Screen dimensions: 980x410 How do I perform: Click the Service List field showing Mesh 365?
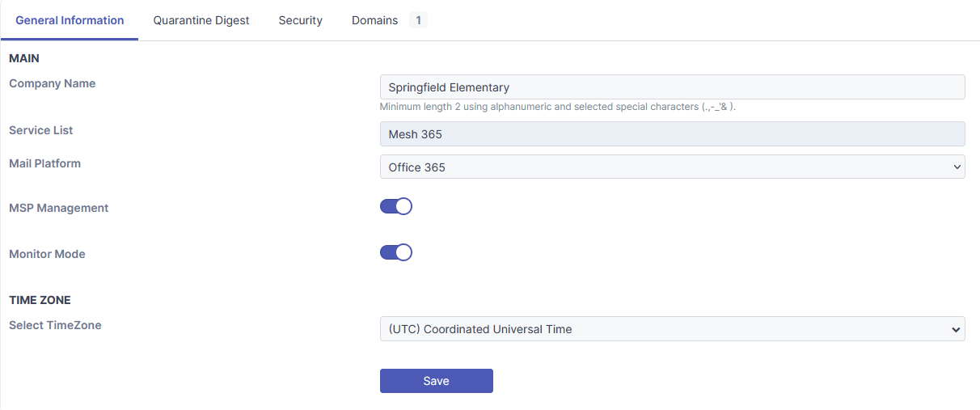click(x=672, y=134)
